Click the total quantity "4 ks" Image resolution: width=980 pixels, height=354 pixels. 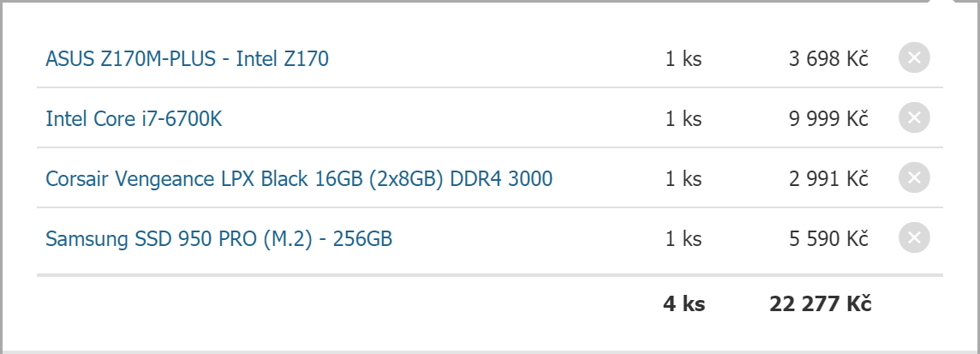click(x=684, y=303)
